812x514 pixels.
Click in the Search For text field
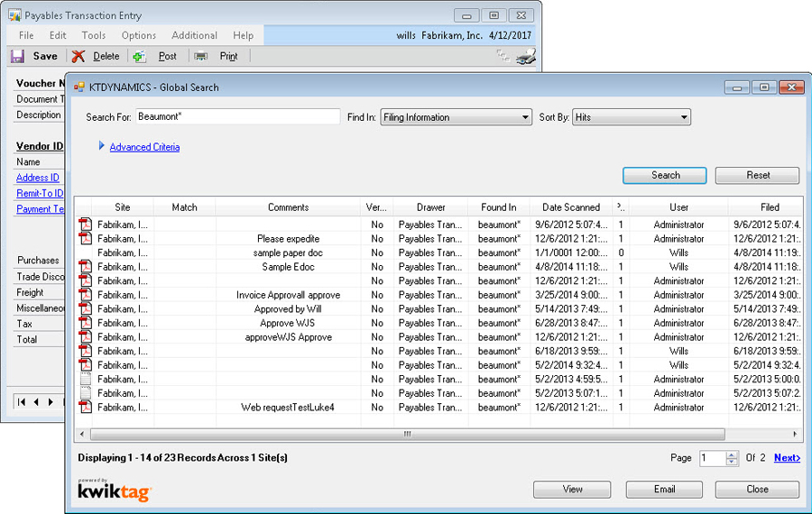pyautogui.click(x=237, y=116)
